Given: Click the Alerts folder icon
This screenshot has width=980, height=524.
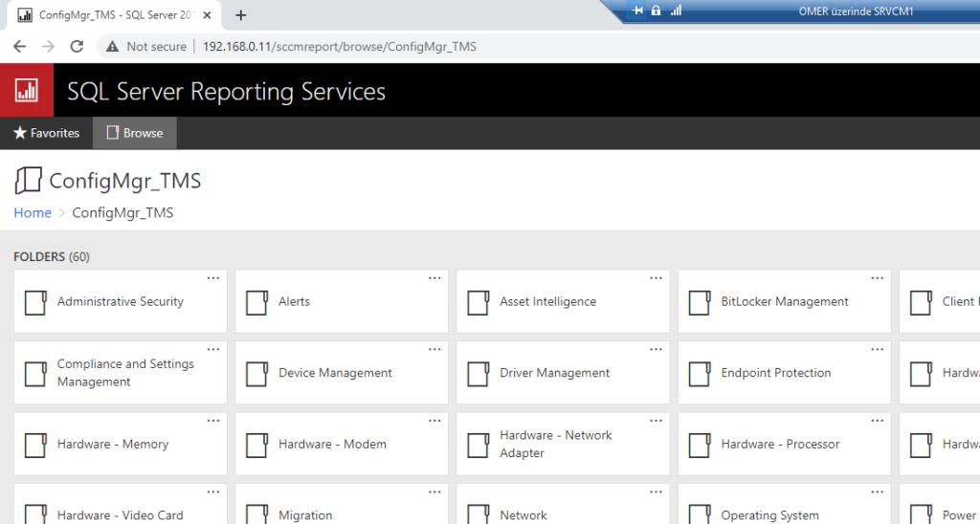Looking at the screenshot, I should pos(256,302).
